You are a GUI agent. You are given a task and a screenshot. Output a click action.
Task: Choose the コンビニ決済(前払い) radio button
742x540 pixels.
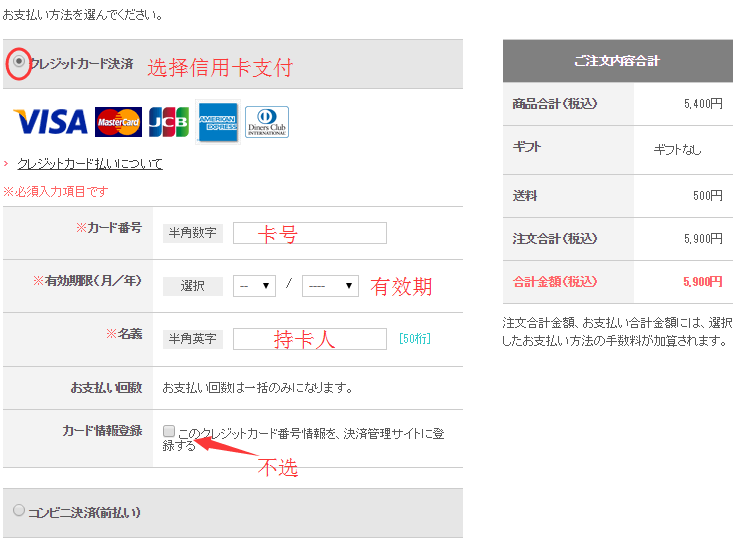point(18,511)
